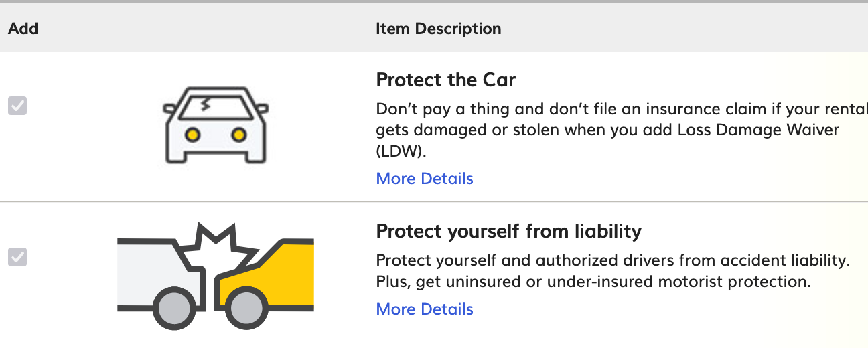The height and width of the screenshot is (348, 868).
Task: Select the Protect the Car heading
Action: tap(446, 80)
